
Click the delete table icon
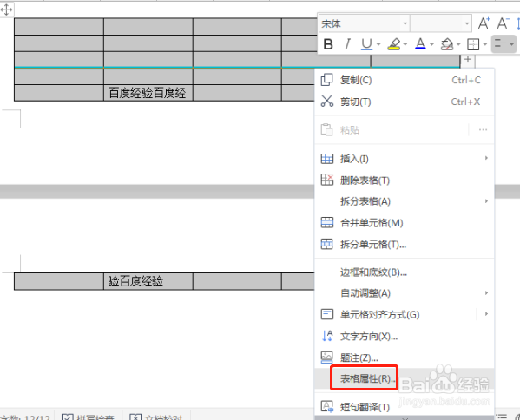(x=327, y=180)
